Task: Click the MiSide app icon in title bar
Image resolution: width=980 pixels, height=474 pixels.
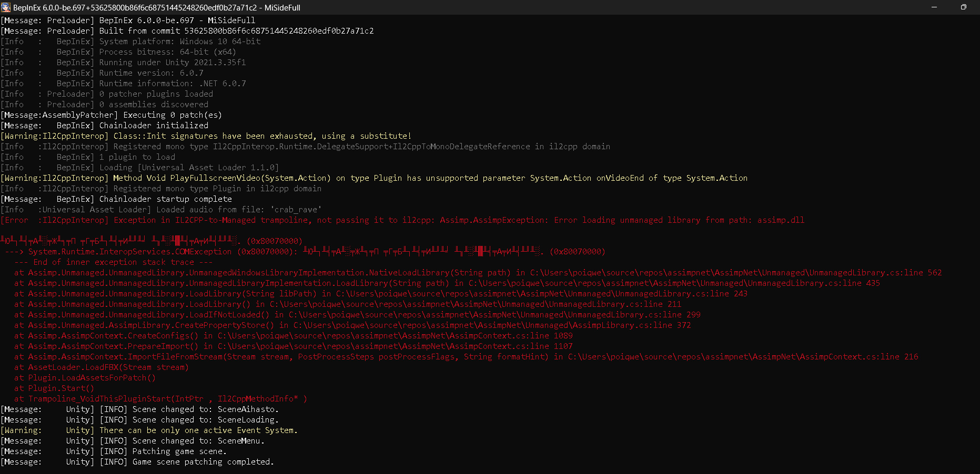Action: (6, 7)
